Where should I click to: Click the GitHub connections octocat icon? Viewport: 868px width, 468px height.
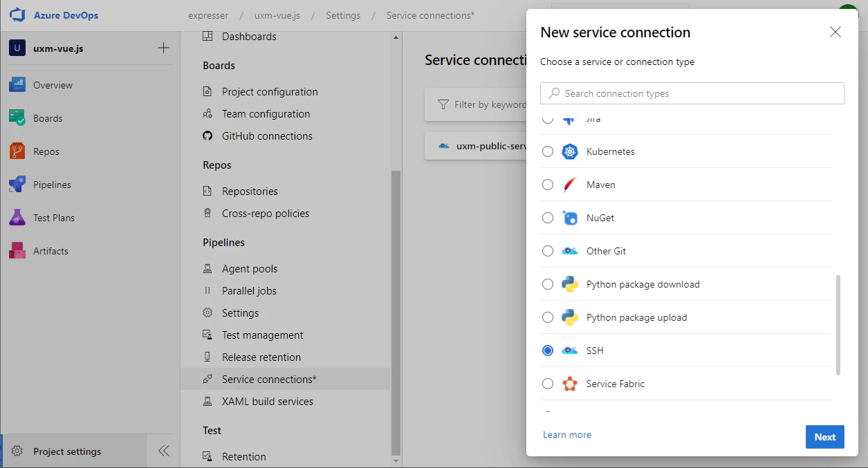(207, 136)
